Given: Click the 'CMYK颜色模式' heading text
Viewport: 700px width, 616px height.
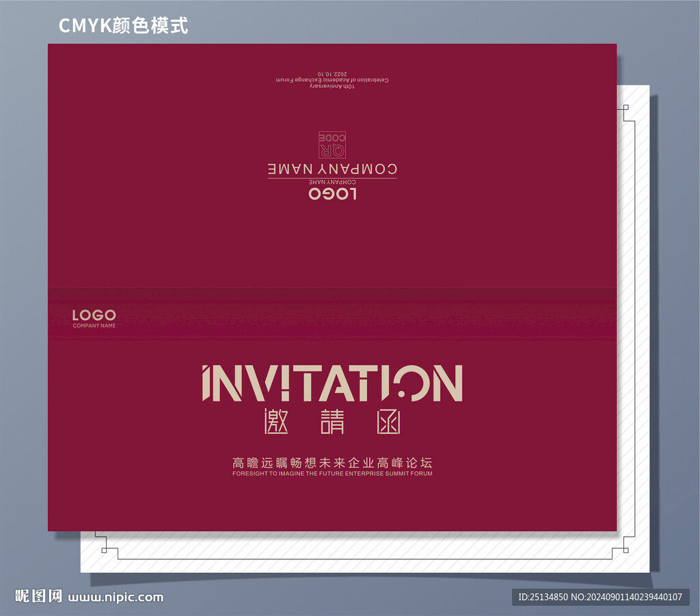Looking at the screenshot, I should tap(123, 25).
